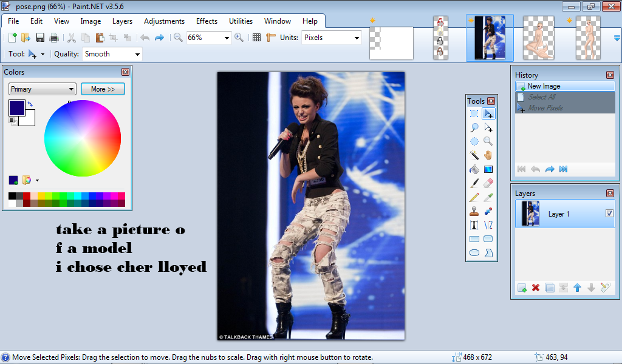The image size is (622, 364).
Task: Click the Open file toolbar icon
Action: click(26, 38)
